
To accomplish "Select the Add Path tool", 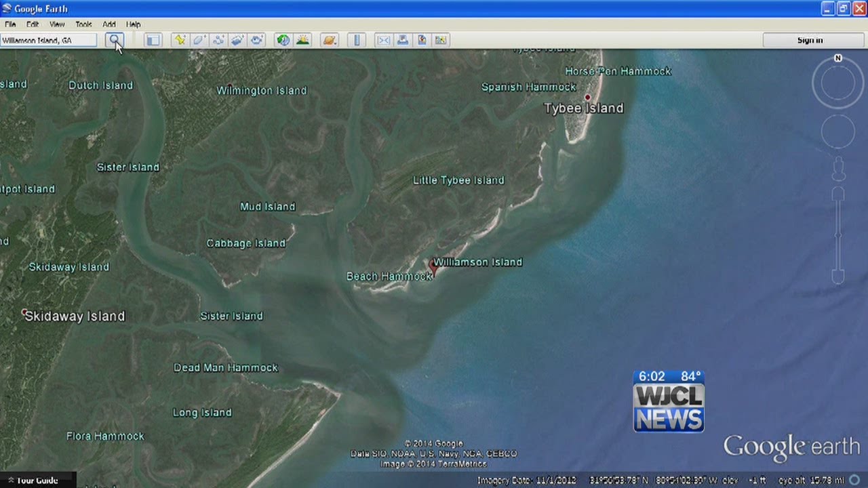I will click(218, 40).
